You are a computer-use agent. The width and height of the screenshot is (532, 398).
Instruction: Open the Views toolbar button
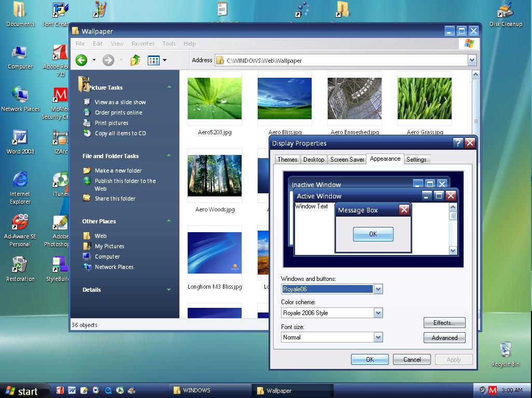157,60
